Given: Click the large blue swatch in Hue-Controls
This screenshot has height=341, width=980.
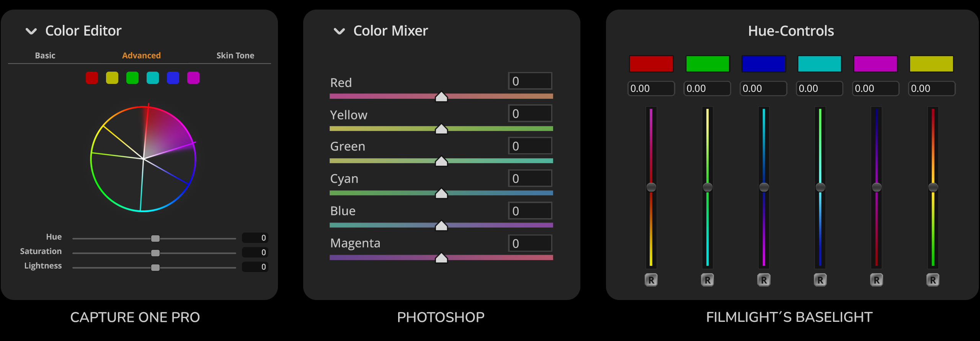Looking at the screenshot, I should 763,64.
